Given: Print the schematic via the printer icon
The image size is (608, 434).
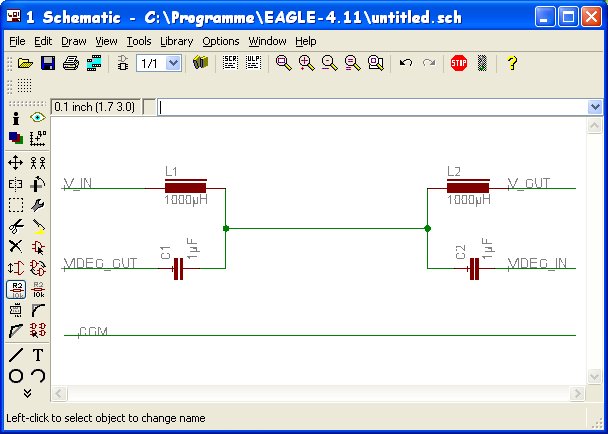Looking at the screenshot, I should tap(71, 63).
